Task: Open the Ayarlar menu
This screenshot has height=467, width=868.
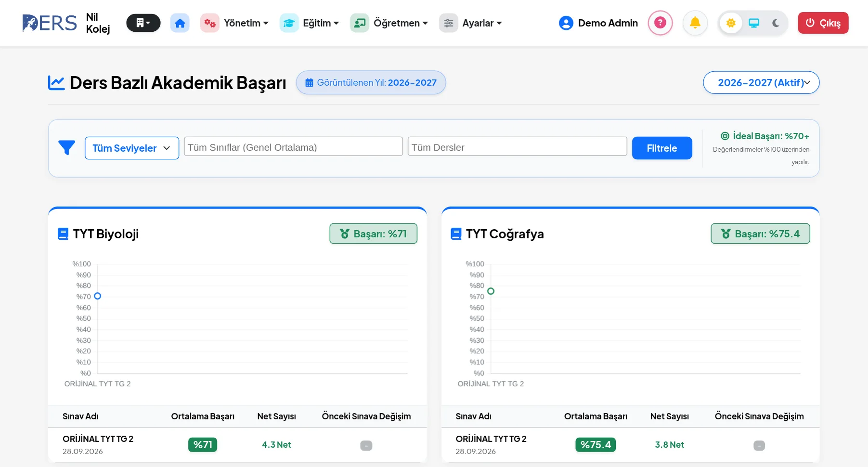Action: (x=470, y=23)
